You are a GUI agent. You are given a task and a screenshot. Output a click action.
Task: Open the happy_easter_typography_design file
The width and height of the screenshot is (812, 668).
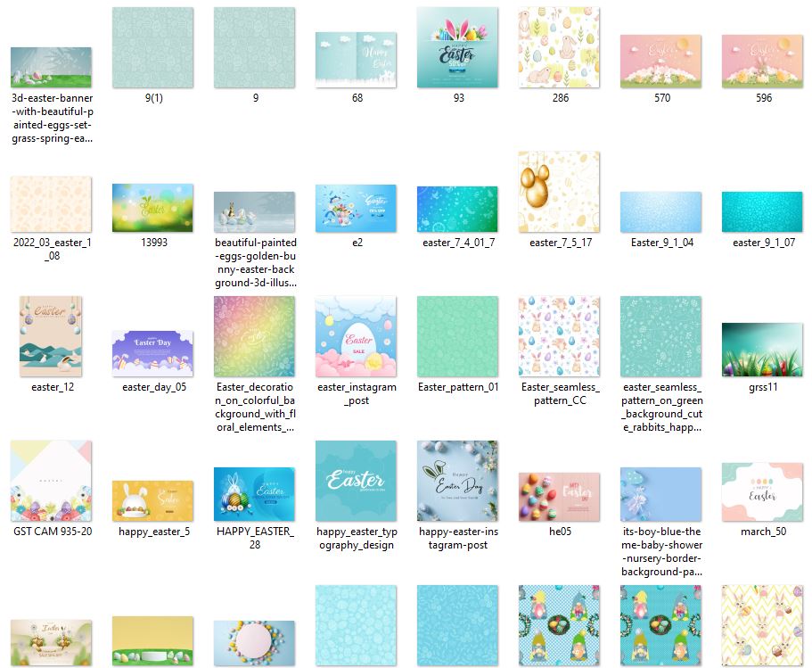357,481
